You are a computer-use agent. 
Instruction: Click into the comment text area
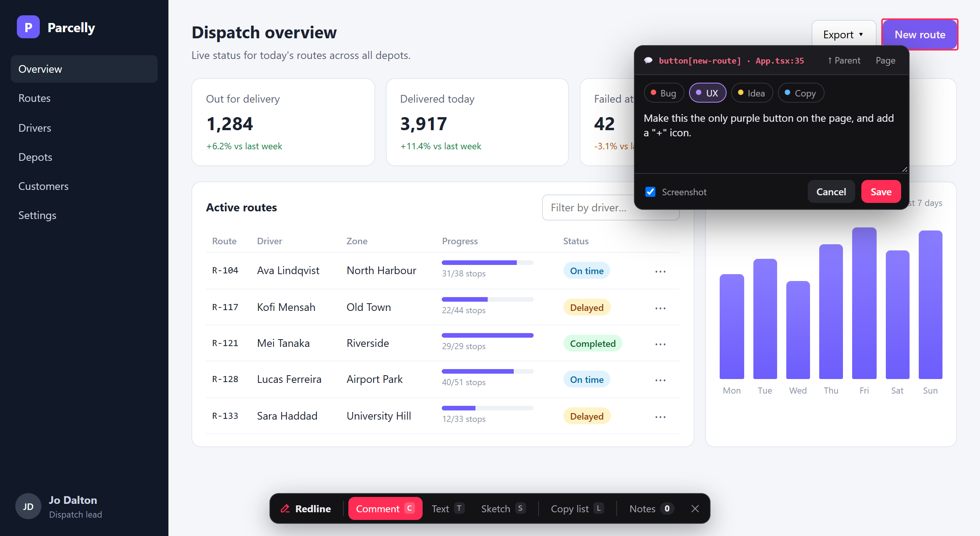(772, 140)
